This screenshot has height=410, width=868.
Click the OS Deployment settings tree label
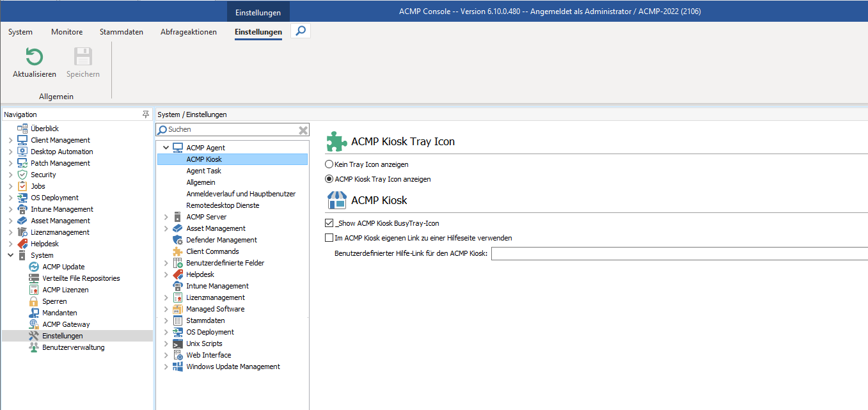(210, 332)
